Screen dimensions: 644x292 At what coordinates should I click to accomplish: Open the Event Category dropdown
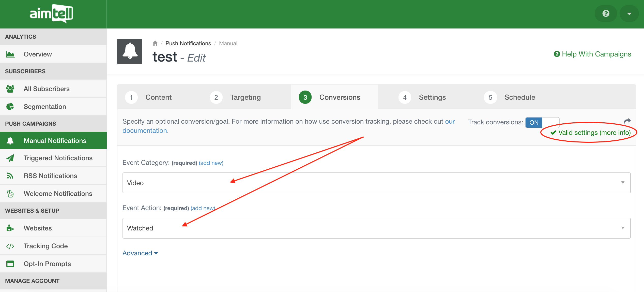coord(376,183)
